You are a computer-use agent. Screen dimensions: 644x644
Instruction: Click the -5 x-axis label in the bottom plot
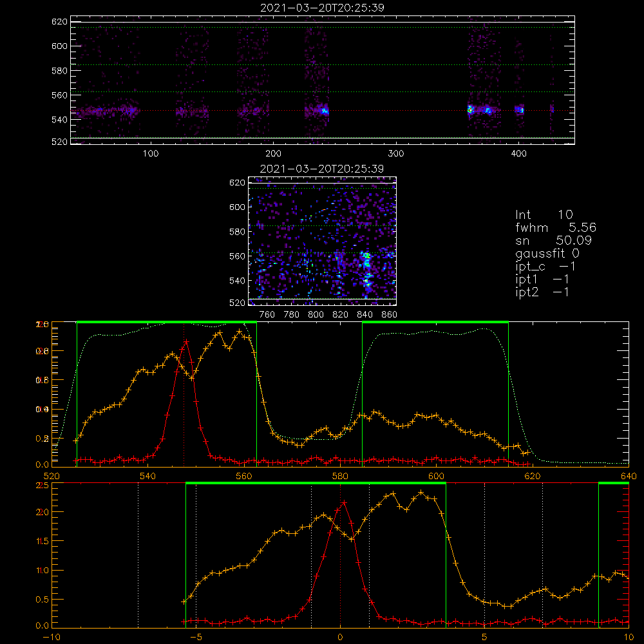click(196, 638)
